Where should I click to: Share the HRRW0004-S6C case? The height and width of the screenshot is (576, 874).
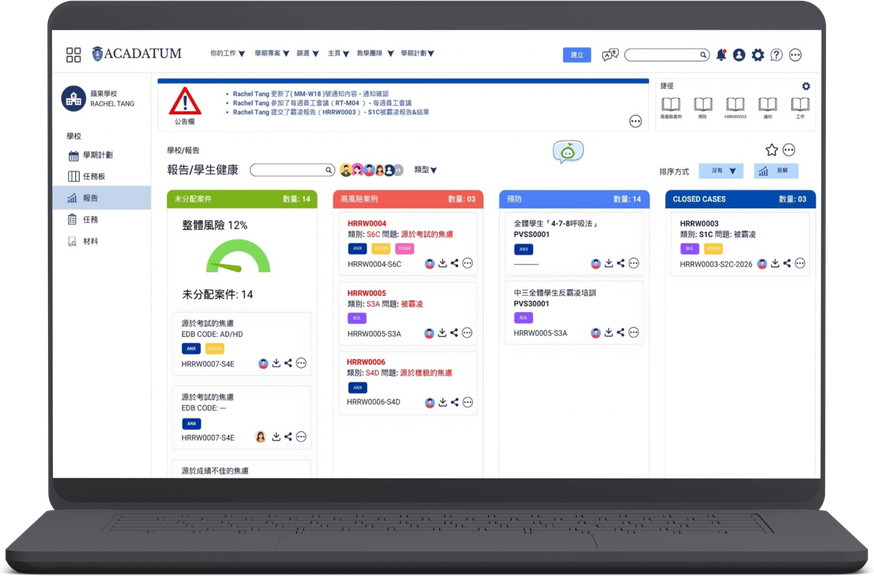coord(455,263)
